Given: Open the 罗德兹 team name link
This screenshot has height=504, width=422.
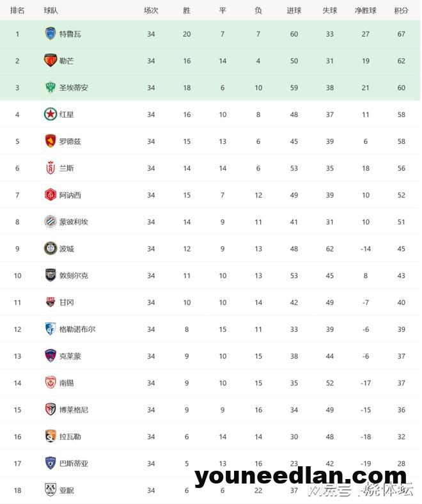Looking at the screenshot, I should pyautogui.click(x=70, y=141).
